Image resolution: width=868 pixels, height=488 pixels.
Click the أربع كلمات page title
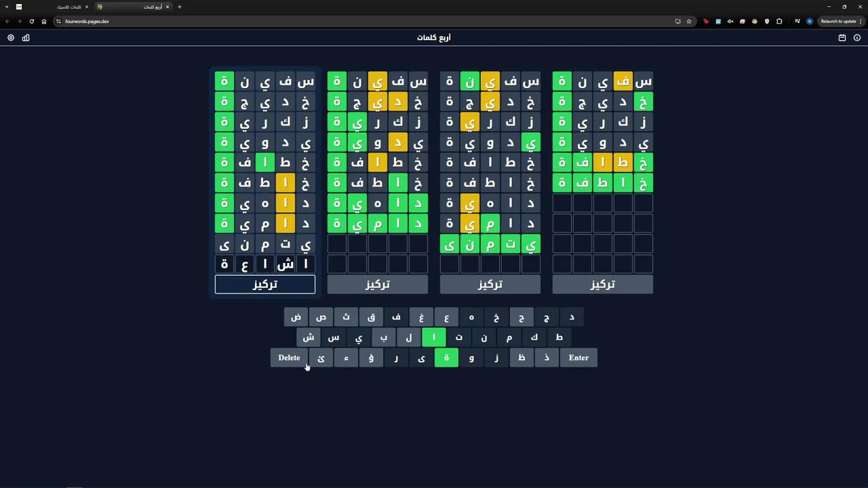[x=434, y=38]
